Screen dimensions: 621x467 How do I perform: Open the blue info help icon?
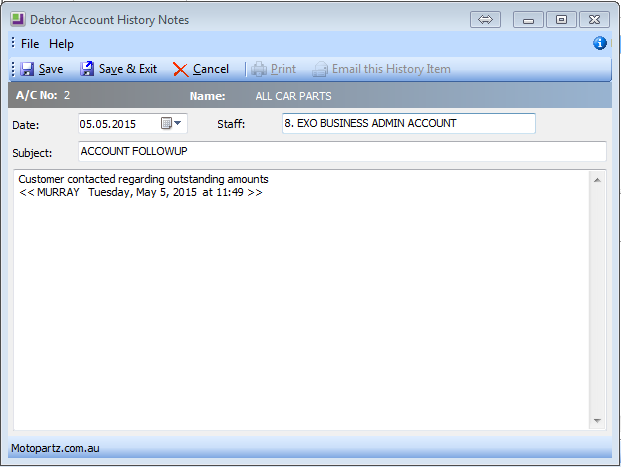600,43
